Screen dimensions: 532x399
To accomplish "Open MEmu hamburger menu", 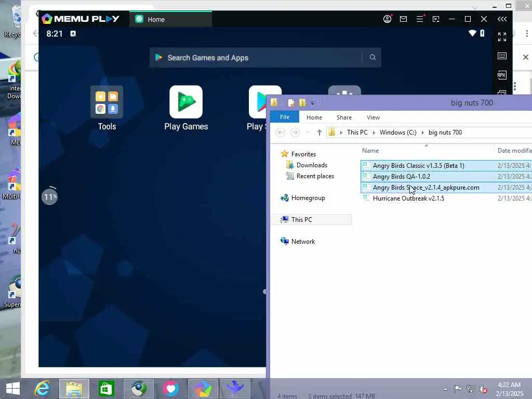I will tap(420, 19).
